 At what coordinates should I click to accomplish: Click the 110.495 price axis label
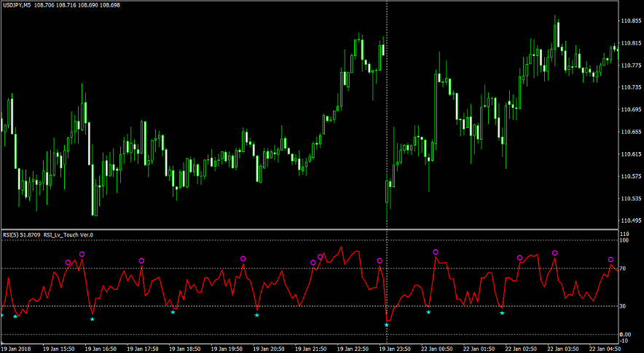[x=632, y=221]
